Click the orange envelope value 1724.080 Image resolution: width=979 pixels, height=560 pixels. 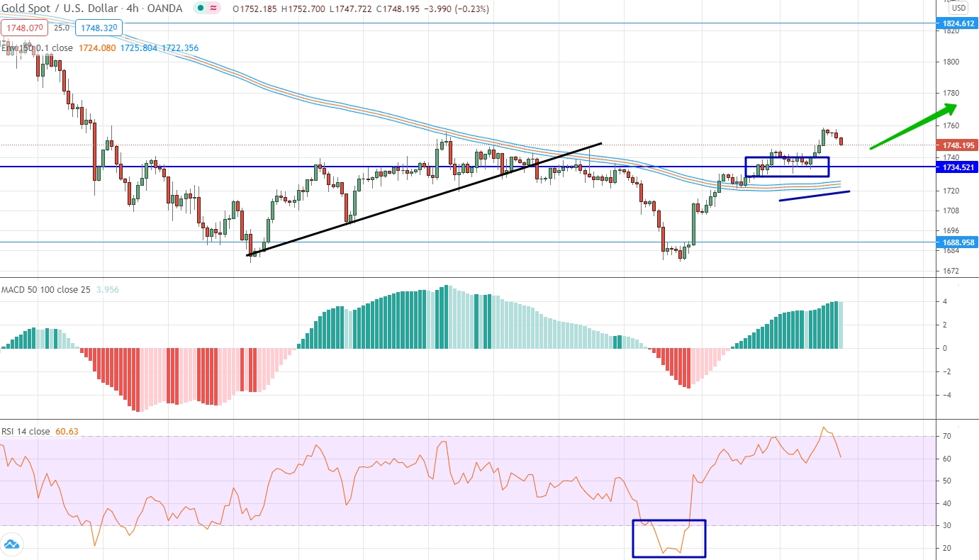coord(96,48)
